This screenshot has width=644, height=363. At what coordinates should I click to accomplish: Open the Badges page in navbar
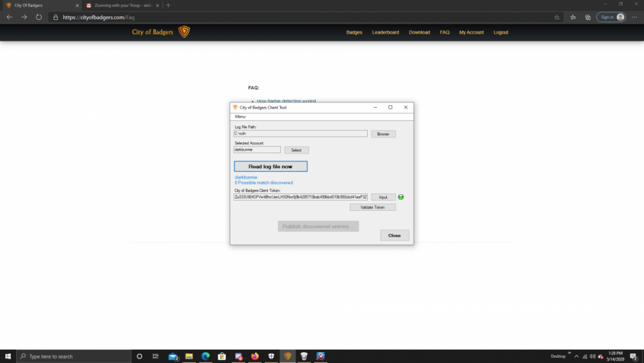click(x=354, y=32)
